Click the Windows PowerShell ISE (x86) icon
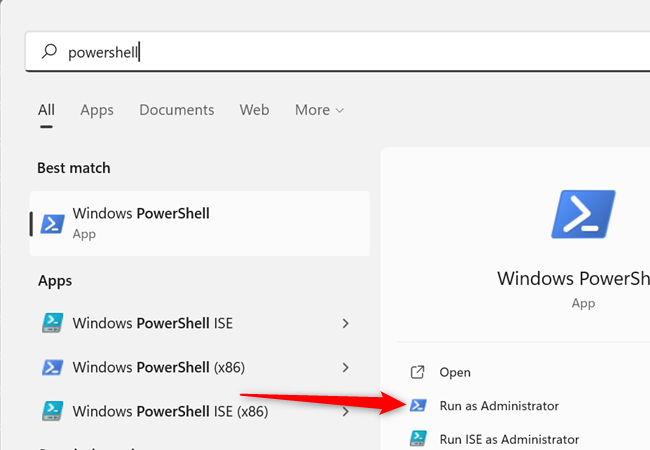Image resolution: width=650 pixels, height=450 pixels. pos(53,411)
